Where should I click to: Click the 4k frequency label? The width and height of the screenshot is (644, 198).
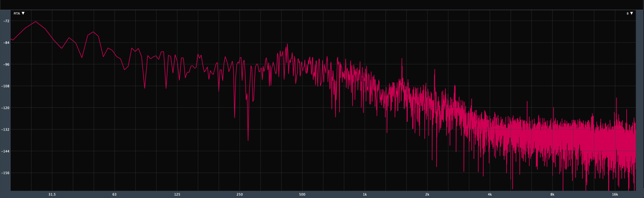tap(490, 194)
